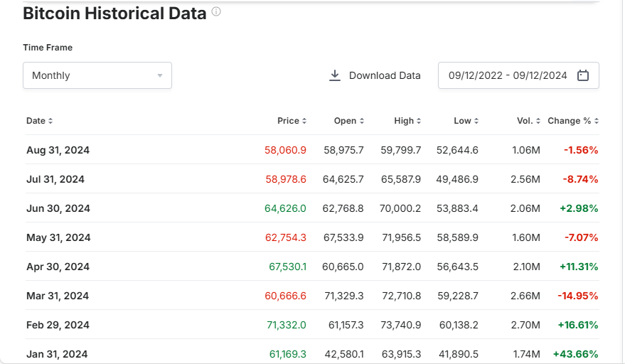Viewport: 625px width, 364px height.
Task: Select the Jul 31, 2024 date cell
Action: (x=55, y=179)
